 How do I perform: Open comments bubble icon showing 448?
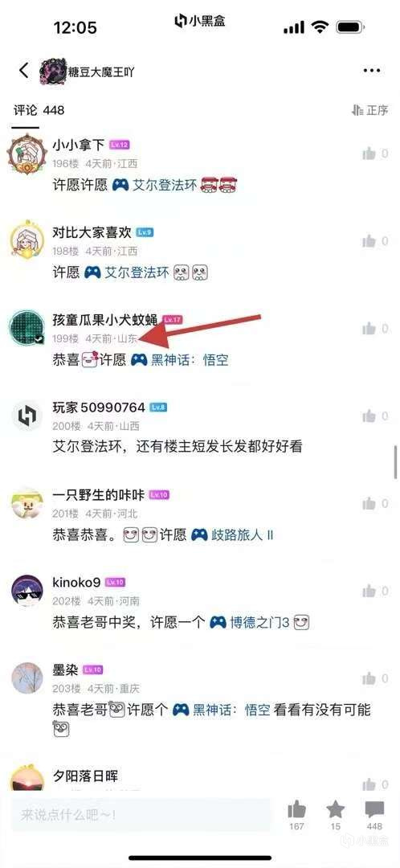(374, 810)
